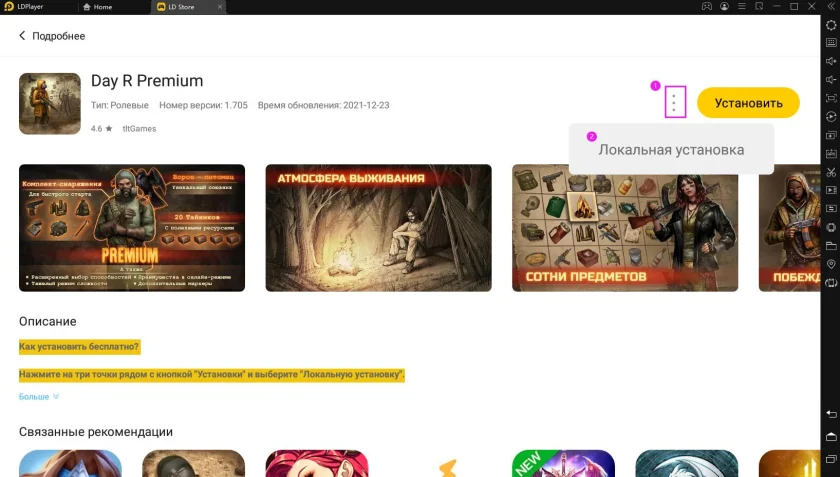This screenshot has height=477, width=840.
Task: Click Связанные рекомендации heading
Action: pyautogui.click(x=95, y=431)
